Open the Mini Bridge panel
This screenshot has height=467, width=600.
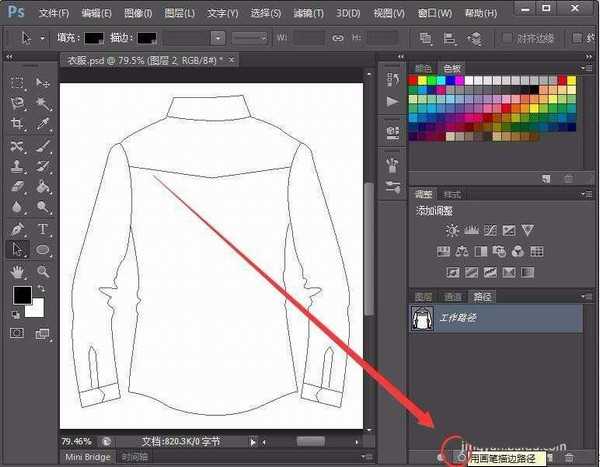(x=88, y=456)
